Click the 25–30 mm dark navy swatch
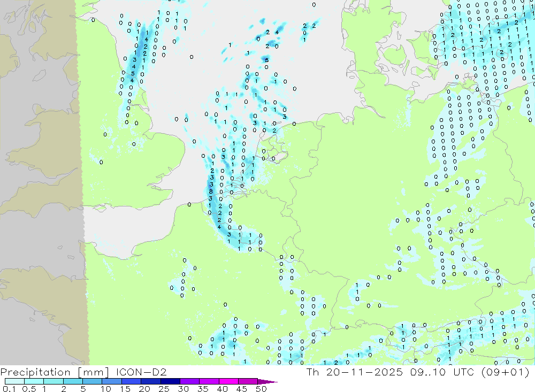The image size is (535, 392). click(x=170, y=381)
